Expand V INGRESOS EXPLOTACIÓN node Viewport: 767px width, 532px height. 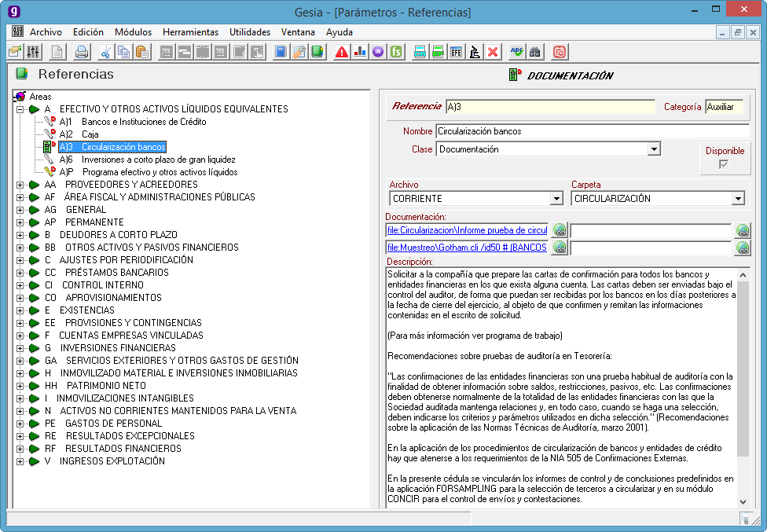(20, 461)
